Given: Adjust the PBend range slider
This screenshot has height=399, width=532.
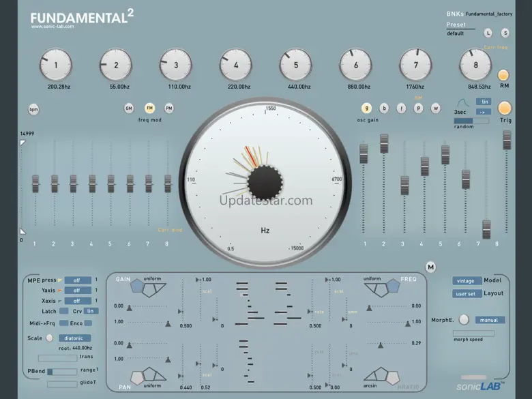Looking at the screenshot, I should (62, 372).
